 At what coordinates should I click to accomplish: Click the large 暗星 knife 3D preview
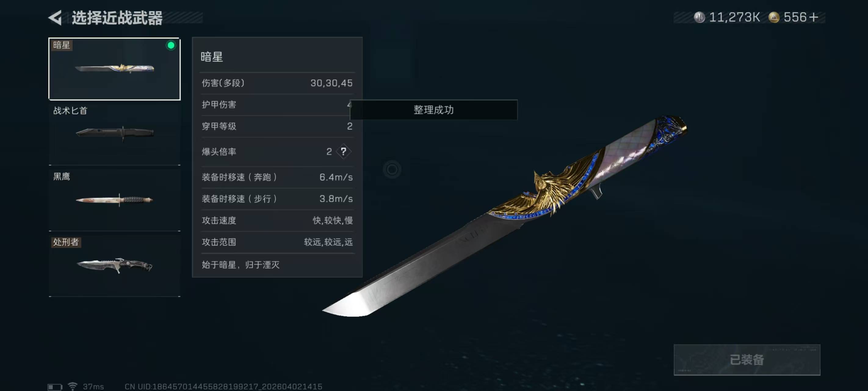505,216
